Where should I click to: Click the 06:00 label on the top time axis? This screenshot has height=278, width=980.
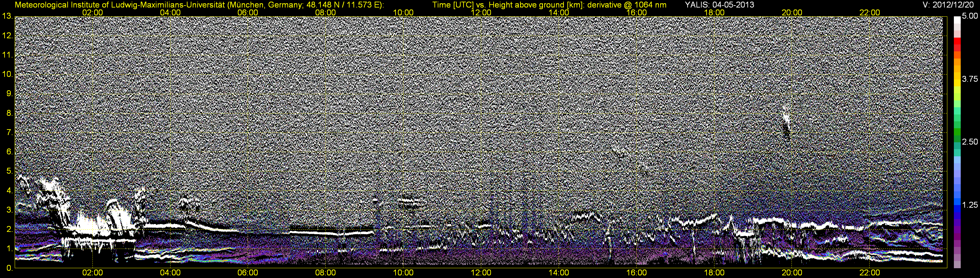248,12
